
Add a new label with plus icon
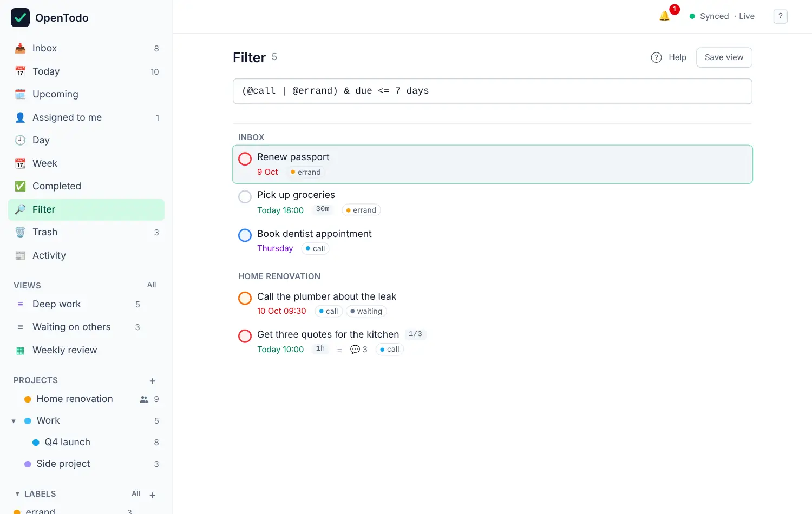coord(153,495)
